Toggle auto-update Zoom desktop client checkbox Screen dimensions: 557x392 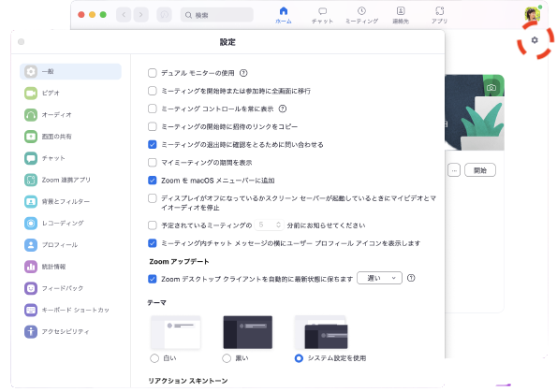tap(153, 279)
